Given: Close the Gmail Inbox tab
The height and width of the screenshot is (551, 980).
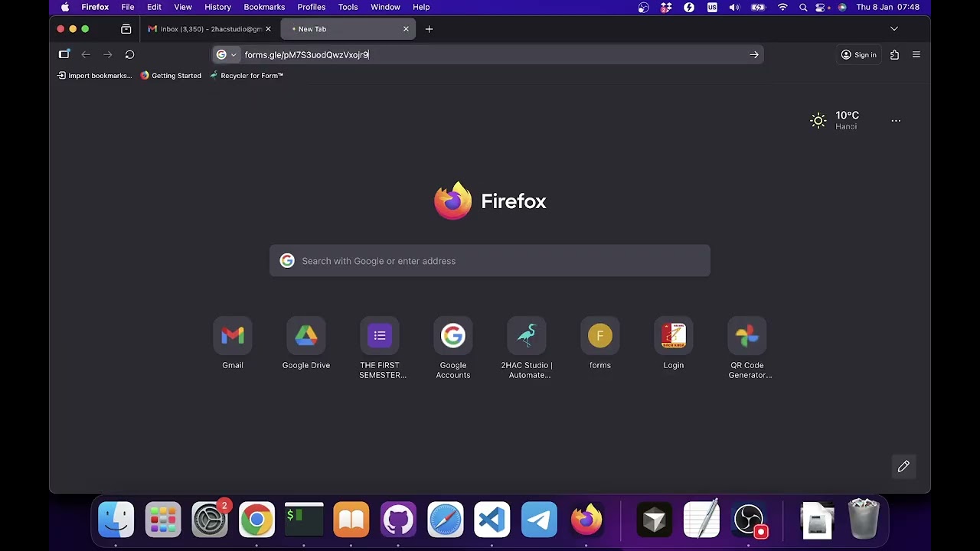Looking at the screenshot, I should (268, 29).
